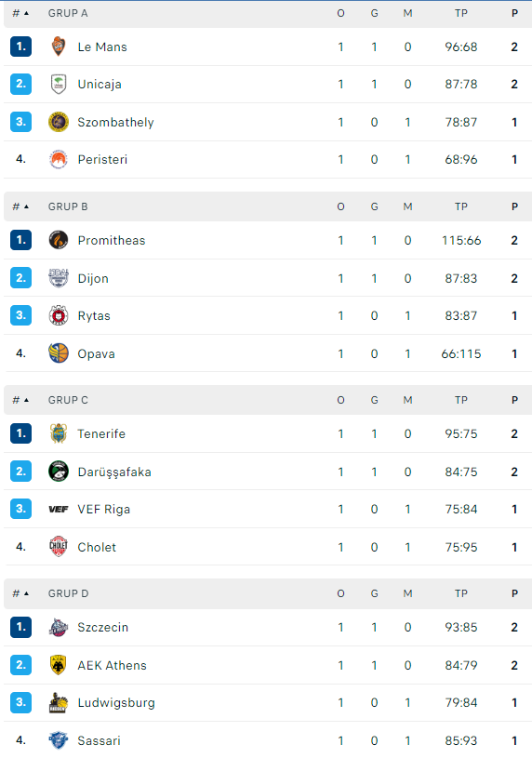Viewport: 532px width, 758px height.
Task: Click Dijon's second place rank badge
Action: tap(20, 278)
